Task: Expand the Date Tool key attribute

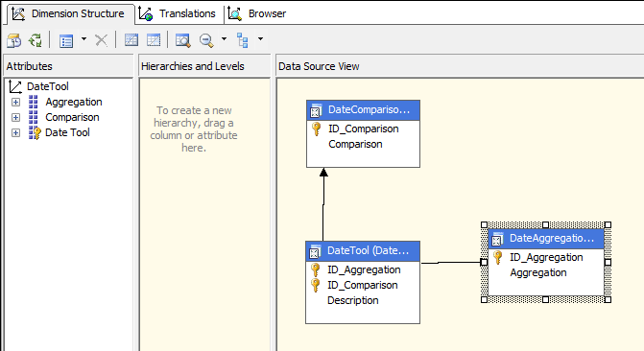Action: click(x=15, y=132)
